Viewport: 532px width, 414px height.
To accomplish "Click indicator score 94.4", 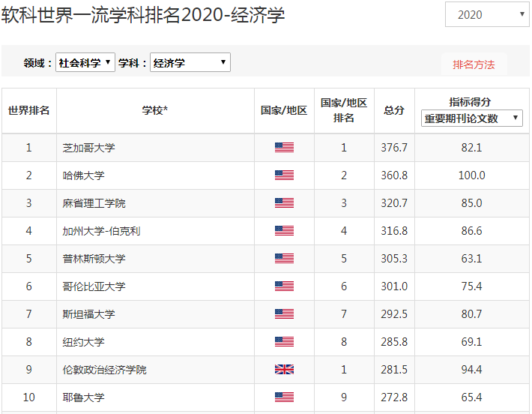I will (471, 370).
